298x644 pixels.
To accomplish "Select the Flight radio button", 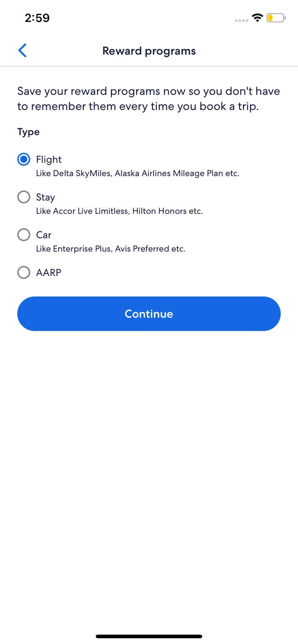I will (24, 159).
